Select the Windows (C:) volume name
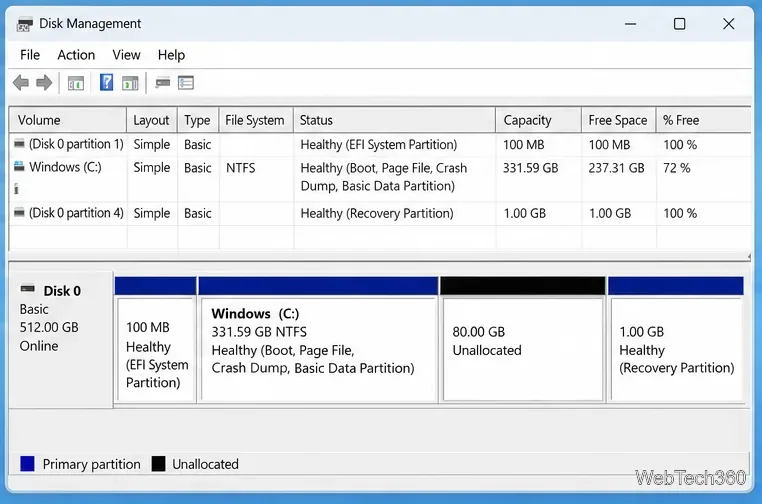The height and width of the screenshot is (504, 762). [x=65, y=167]
